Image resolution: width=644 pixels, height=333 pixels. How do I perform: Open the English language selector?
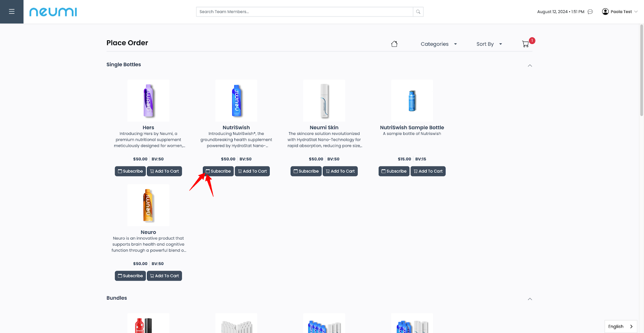(620, 327)
